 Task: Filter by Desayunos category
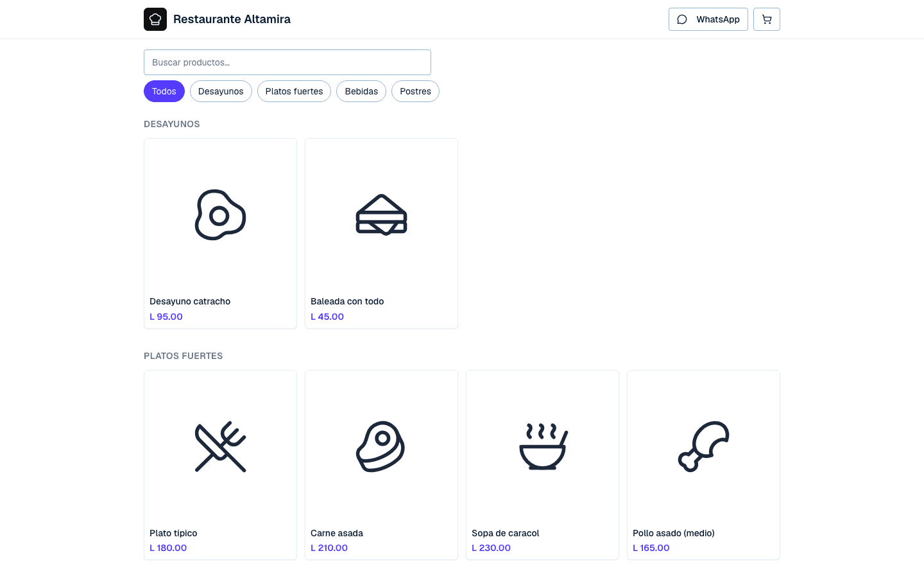tap(221, 91)
